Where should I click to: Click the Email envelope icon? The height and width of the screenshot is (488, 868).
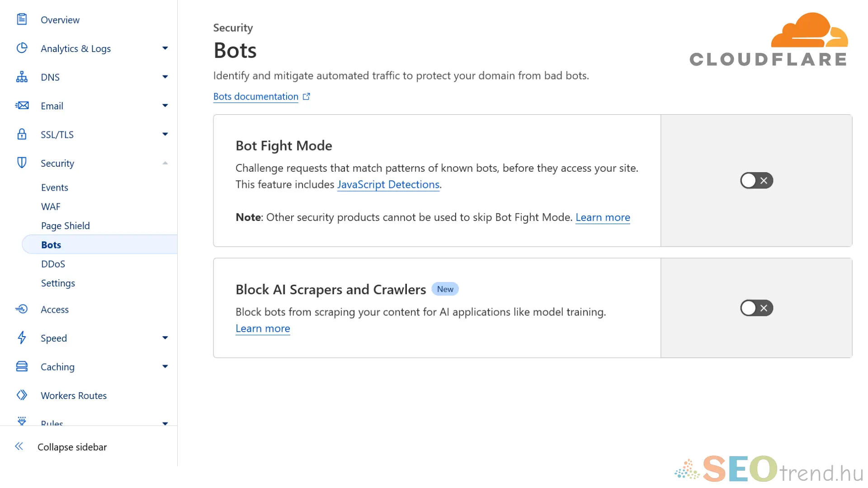pyautogui.click(x=22, y=105)
